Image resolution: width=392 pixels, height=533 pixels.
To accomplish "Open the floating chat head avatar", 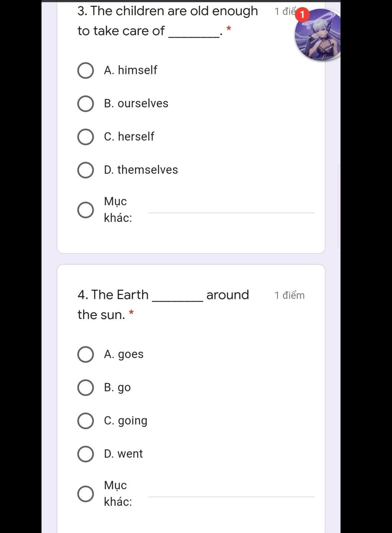I will click(318, 34).
